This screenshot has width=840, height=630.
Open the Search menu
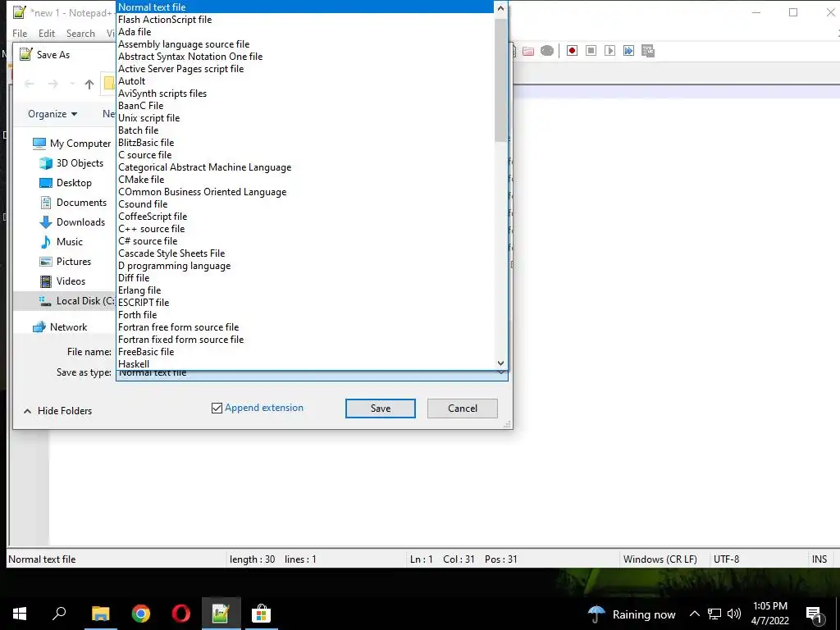(80, 33)
